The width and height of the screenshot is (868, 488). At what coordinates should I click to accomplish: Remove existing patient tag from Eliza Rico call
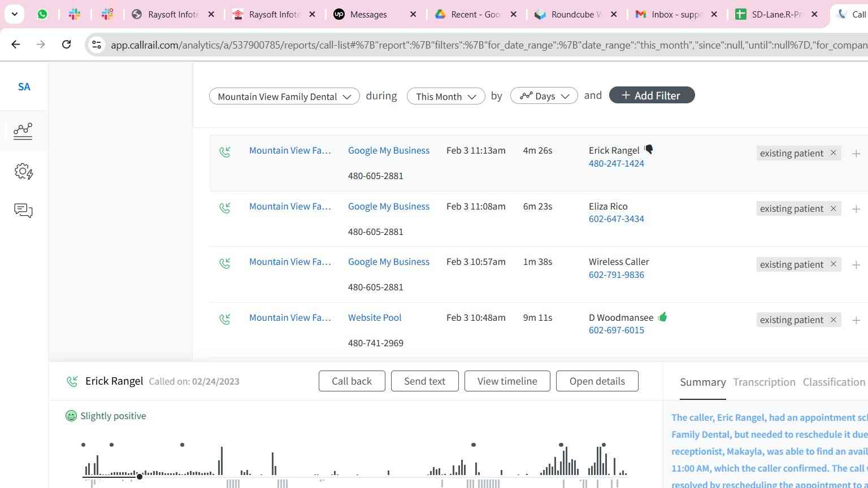tap(833, 208)
